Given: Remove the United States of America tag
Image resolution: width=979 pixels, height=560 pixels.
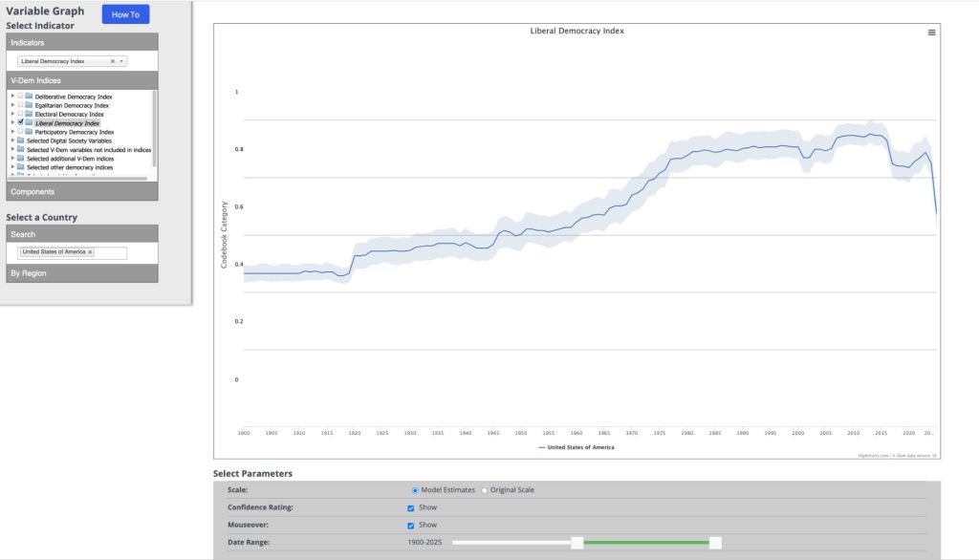Looking at the screenshot, I should tap(91, 252).
